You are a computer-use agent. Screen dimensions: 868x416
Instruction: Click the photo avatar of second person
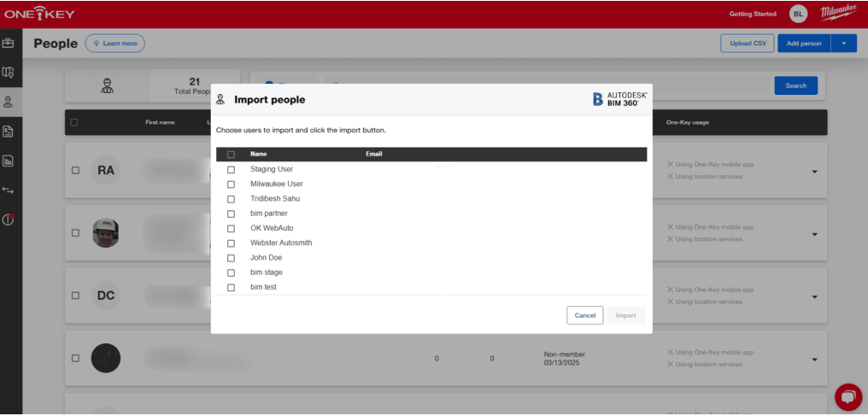(x=106, y=233)
